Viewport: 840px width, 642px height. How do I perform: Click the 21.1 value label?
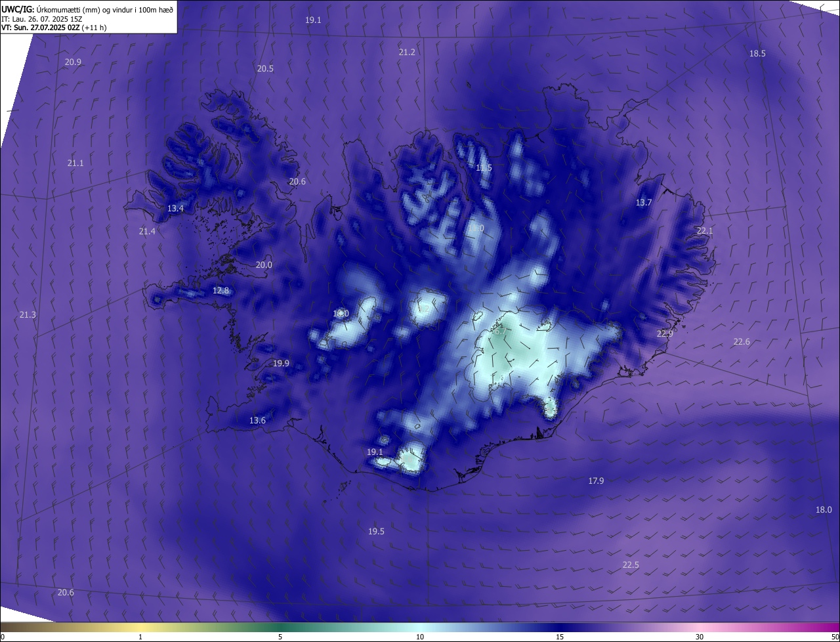(x=75, y=163)
